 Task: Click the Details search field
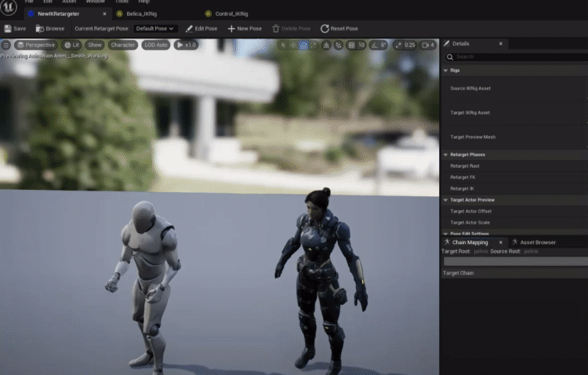[517, 56]
